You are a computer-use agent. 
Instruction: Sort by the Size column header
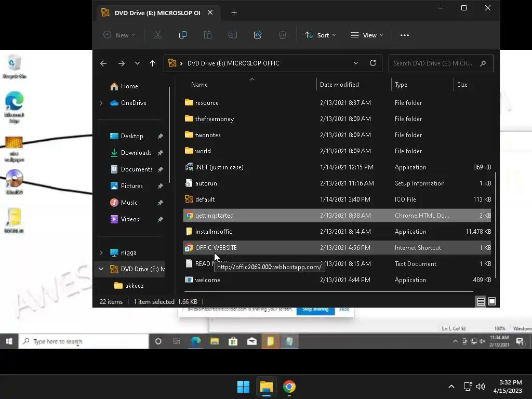pyautogui.click(x=462, y=85)
